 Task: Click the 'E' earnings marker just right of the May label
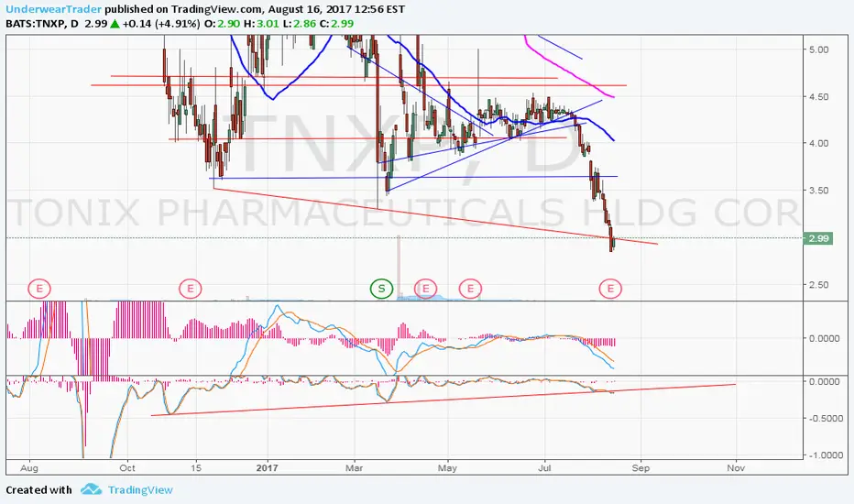[x=470, y=289]
